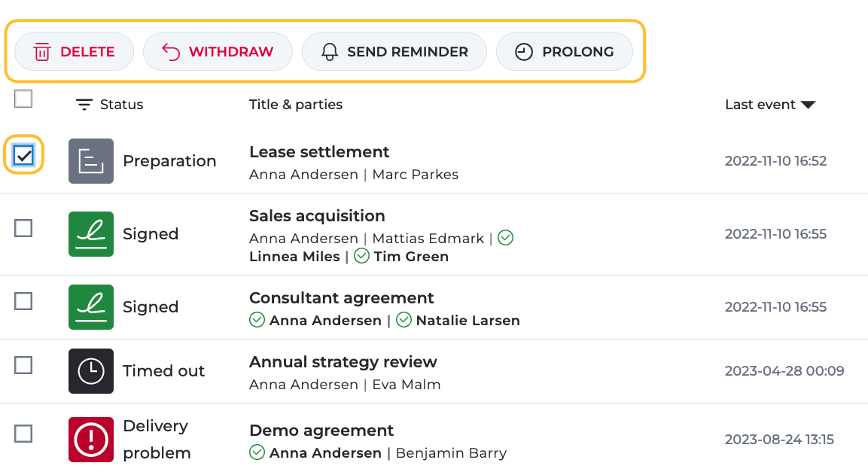Screen dimensions: 868x472
Task: Click the Signed icon beside Consultant agreement
Action: pyautogui.click(x=91, y=307)
